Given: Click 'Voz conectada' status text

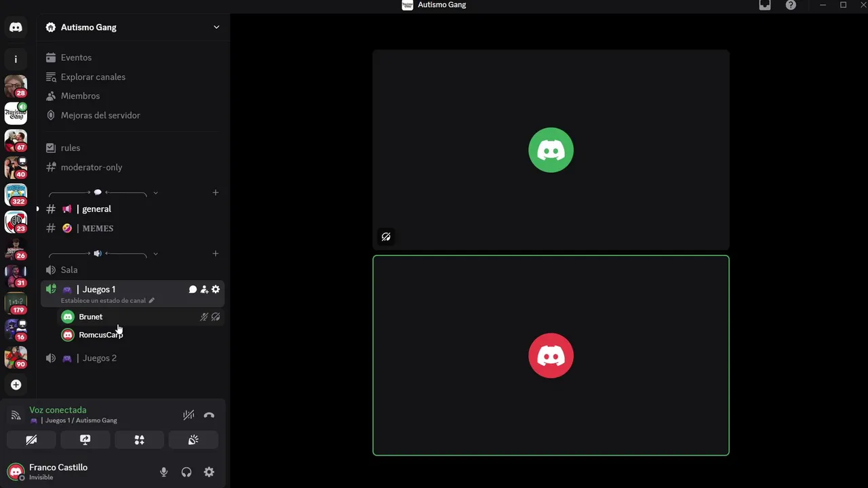Looking at the screenshot, I should click(58, 410).
